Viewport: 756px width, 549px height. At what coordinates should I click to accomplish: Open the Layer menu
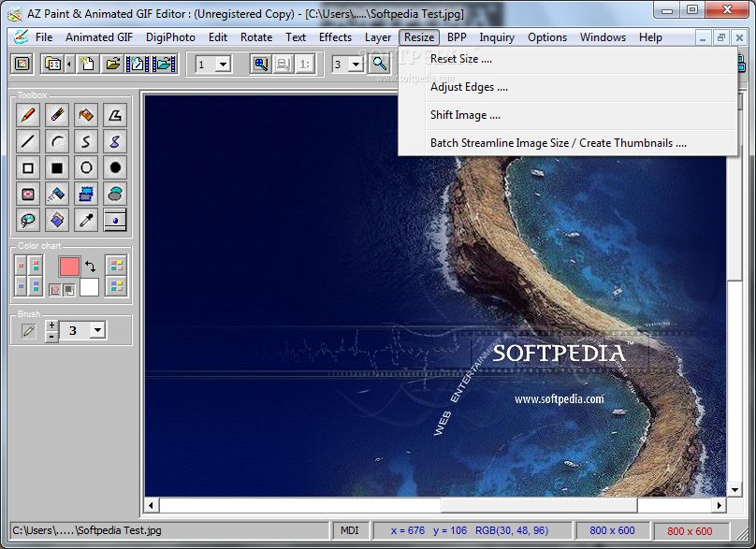[377, 37]
